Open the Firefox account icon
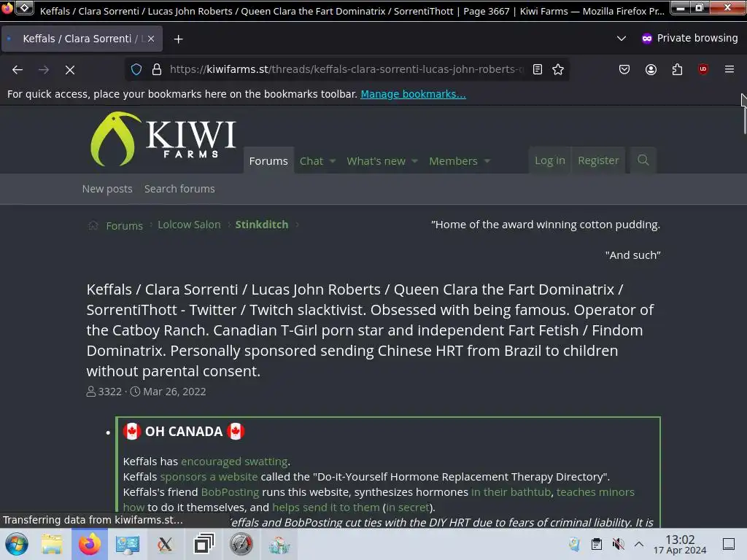This screenshot has height=560, width=747. 651,69
